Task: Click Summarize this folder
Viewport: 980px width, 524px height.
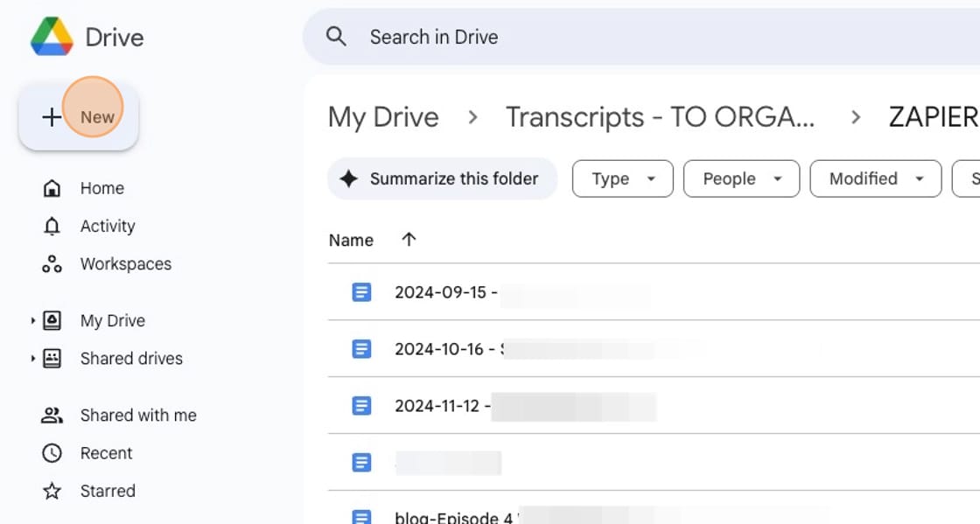Action: click(x=441, y=178)
